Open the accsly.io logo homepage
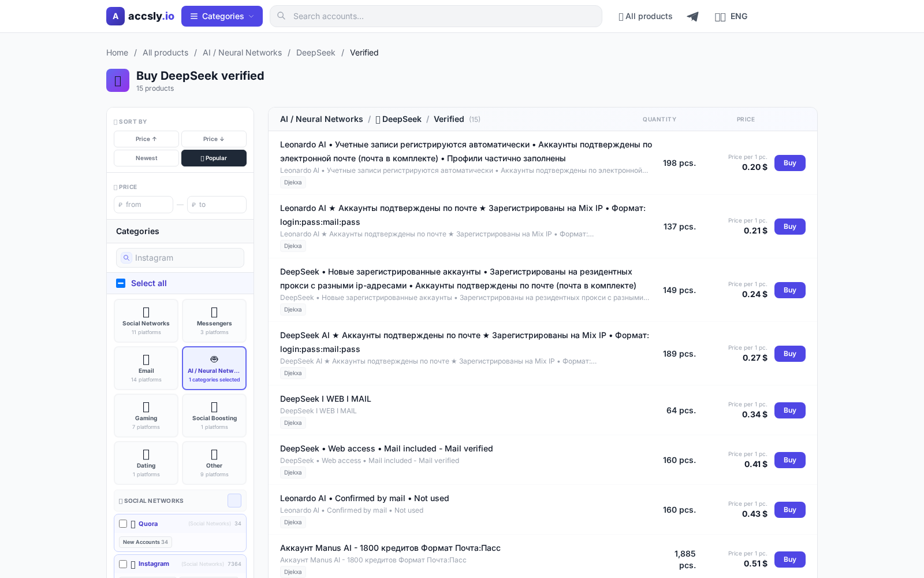Image resolution: width=924 pixels, height=578 pixels. [x=140, y=16]
